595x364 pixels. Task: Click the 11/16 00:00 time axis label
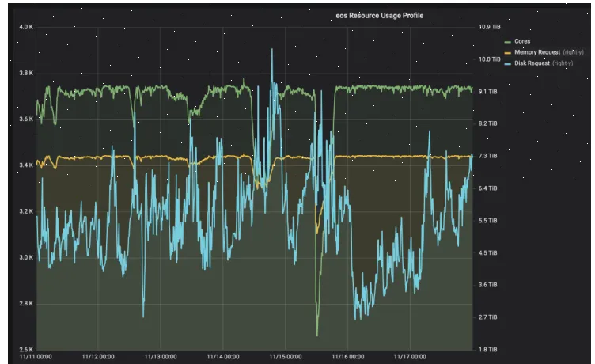(348, 357)
